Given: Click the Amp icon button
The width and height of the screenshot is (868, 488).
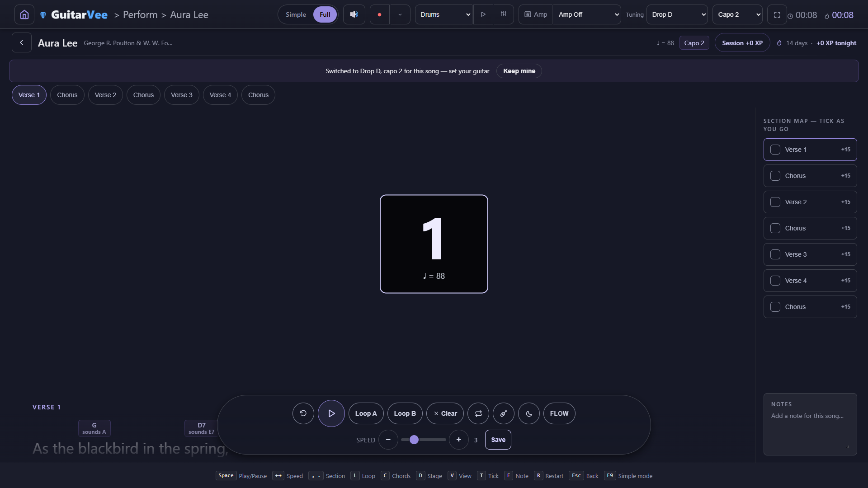Looking at the screenshot, I should pyautogui.click(x=536, y=14).
